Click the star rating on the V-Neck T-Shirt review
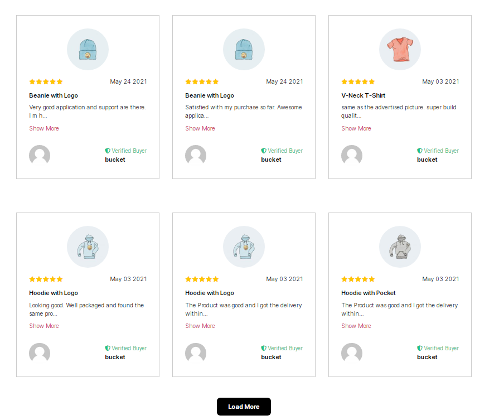Screen dimensions: 504x420 [357, 81]
